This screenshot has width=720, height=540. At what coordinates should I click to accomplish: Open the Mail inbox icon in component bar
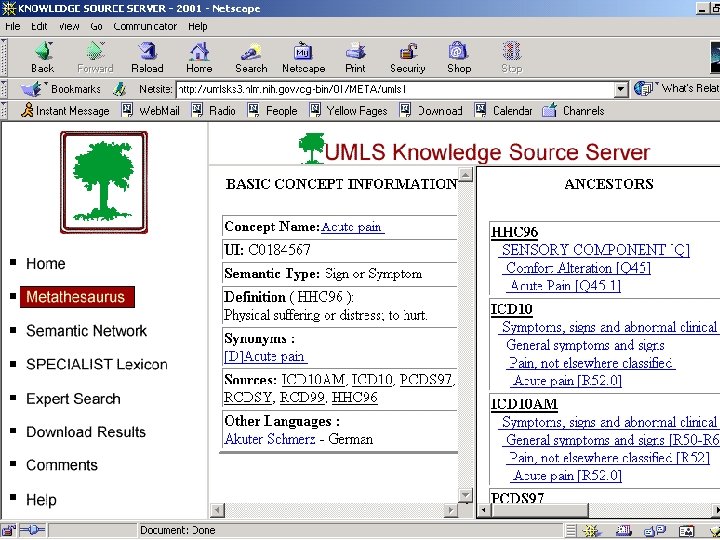pyautogui.click(x=624, y=531)
